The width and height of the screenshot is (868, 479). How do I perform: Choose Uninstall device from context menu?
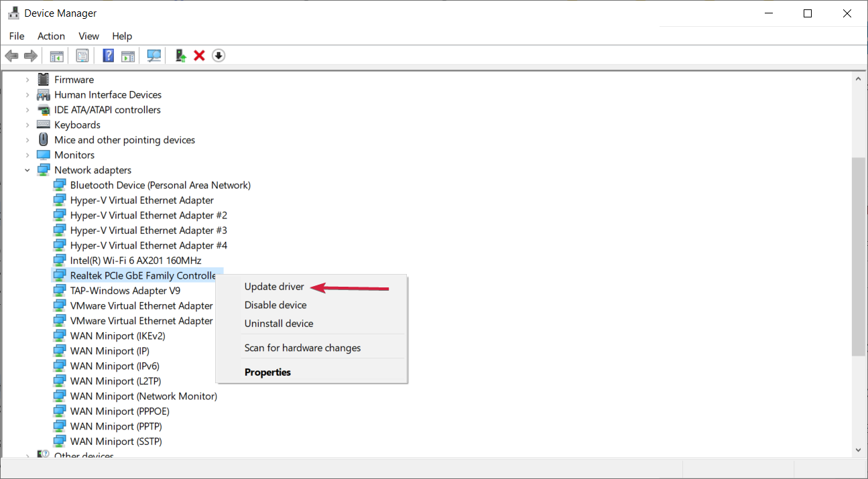[x=279, y=324]
